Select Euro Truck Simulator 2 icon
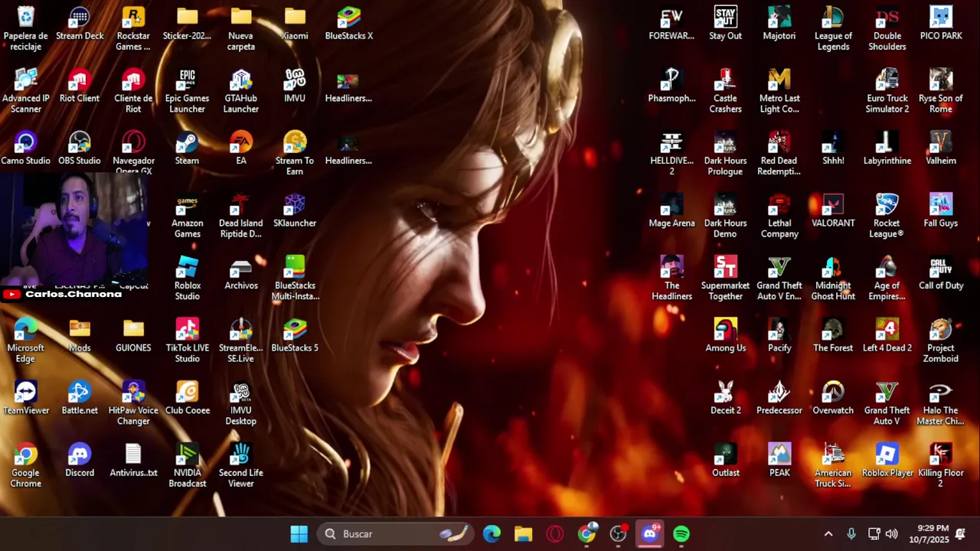Screen dimensions: 980x551 [x=887, y=91]
